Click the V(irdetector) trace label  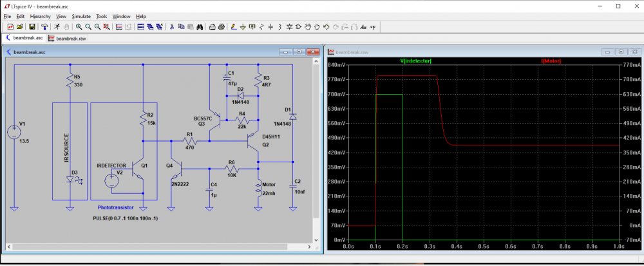coord(415,61)
